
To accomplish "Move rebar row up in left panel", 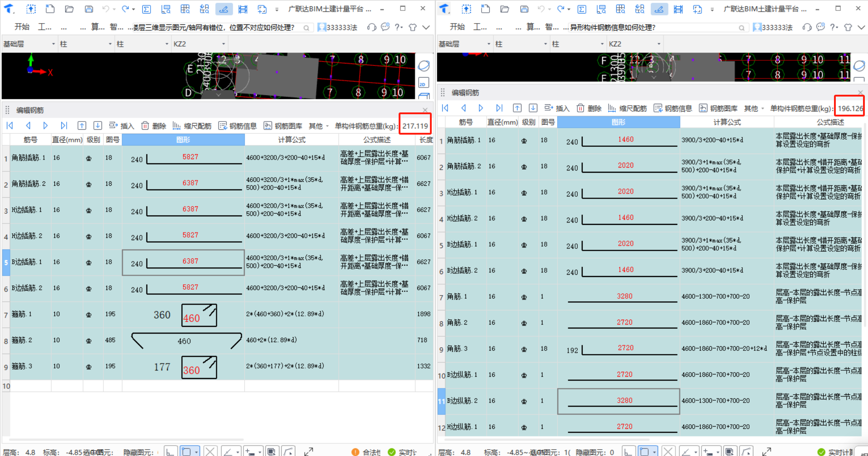I will 82,126.
